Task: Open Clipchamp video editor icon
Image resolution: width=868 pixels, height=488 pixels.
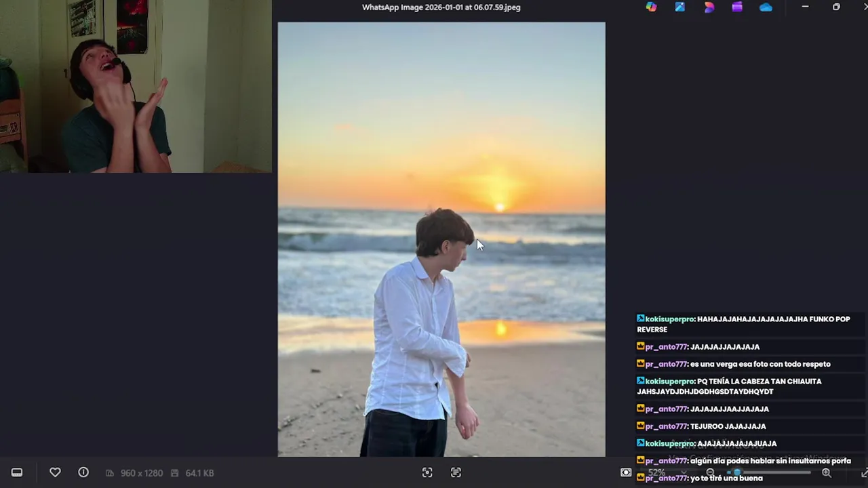Action: pos(737,7)
